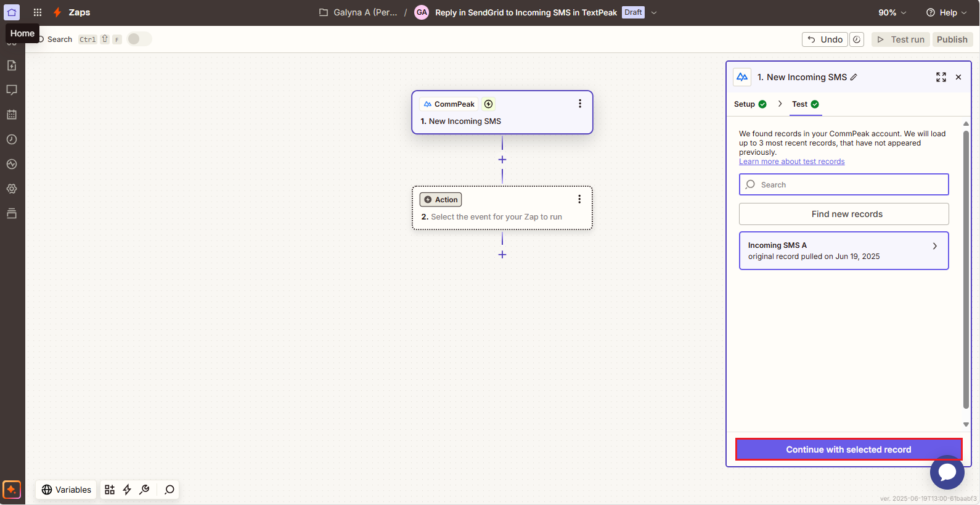
Task: Click the Draft status badge
Action: pyautogui.click(x=633, y=12)
